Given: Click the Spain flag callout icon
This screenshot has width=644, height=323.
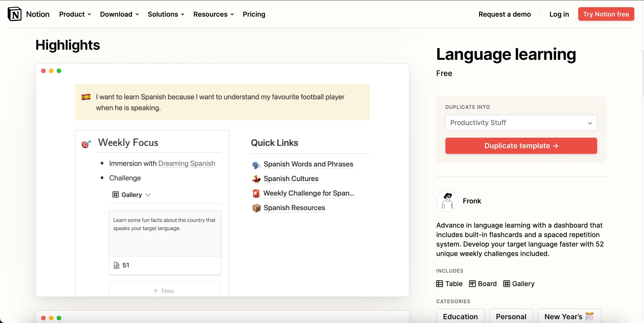Looking at the screenshot, I should [86, 97].
